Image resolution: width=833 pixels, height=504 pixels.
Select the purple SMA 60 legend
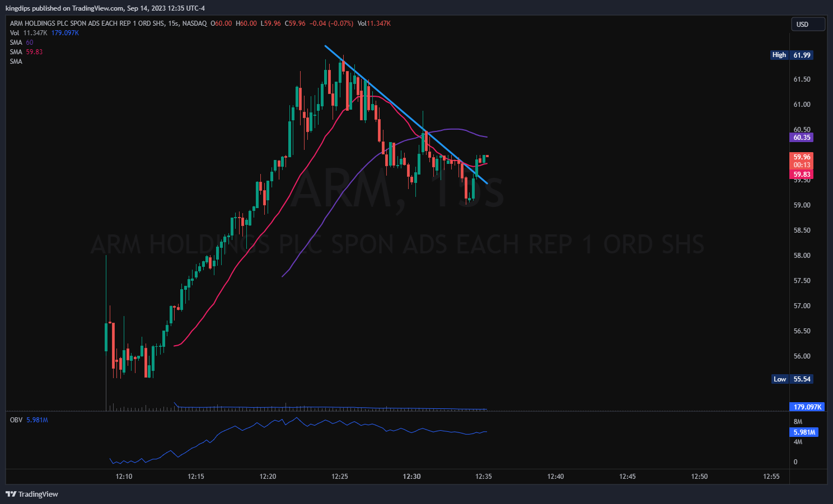tap(21, 43)
